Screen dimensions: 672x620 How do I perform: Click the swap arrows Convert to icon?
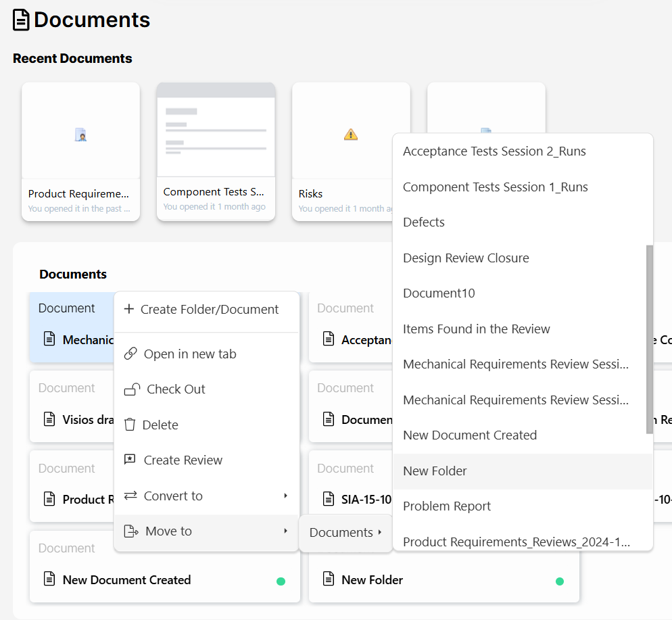[130, 496]
